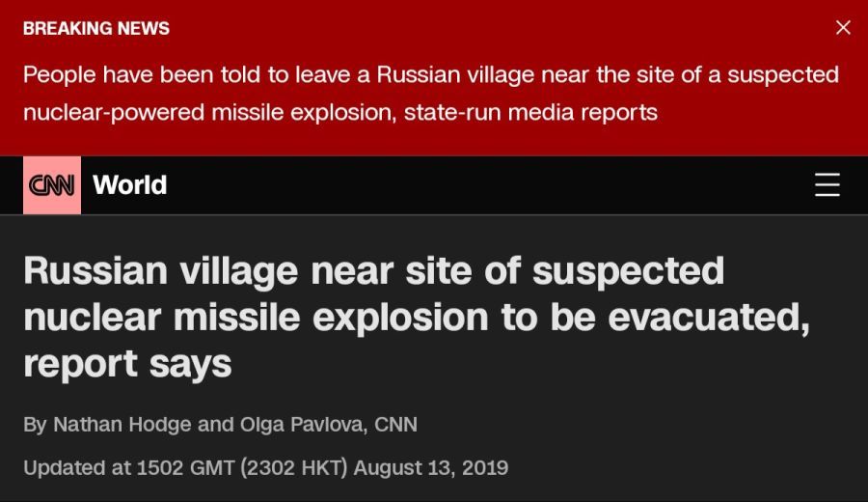
Task: Click the 2302 HKT time in parentheses
Action: pos(294,467)
